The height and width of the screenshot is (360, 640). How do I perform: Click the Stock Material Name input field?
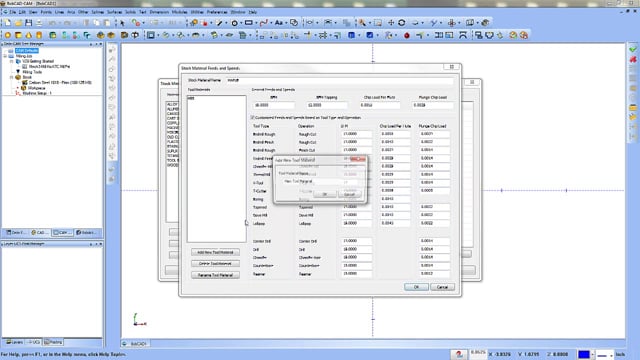(339, 80)
